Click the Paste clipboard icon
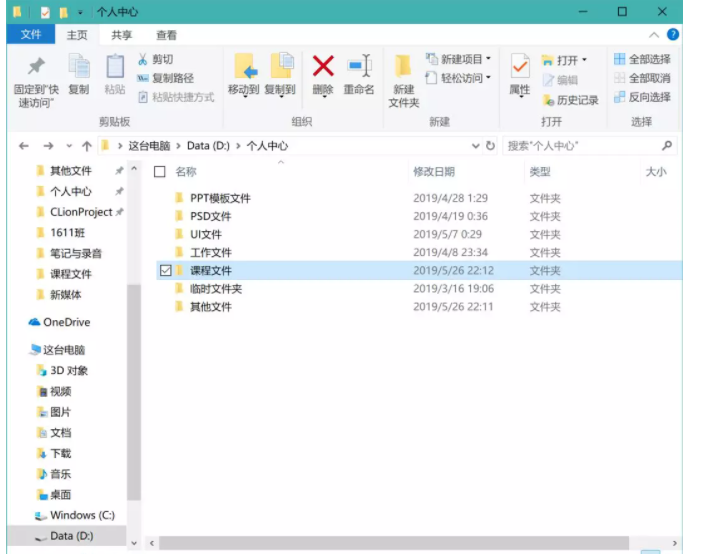Image resolution: width=722 pixels, height=554 pixels. pyautogui.click(x=115, y=74)
